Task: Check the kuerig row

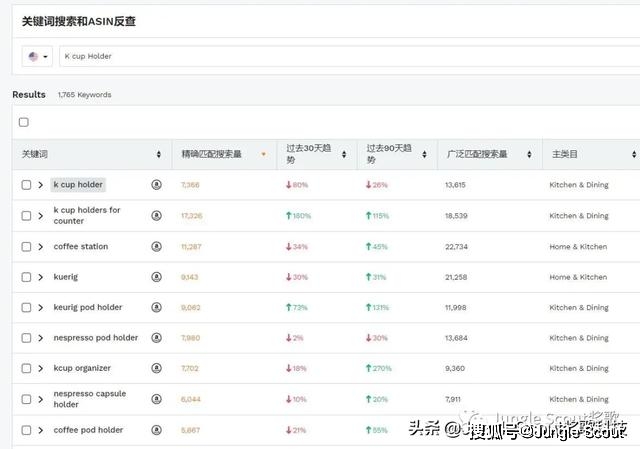Action: pyautogui.click(x=26, y=277)
